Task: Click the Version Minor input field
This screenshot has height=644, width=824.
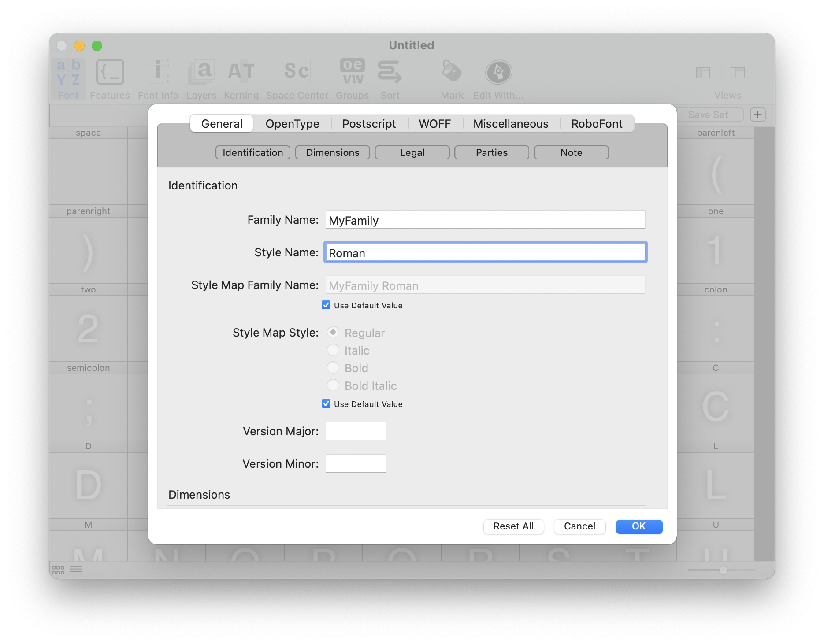Action: [x=356, y=464]
